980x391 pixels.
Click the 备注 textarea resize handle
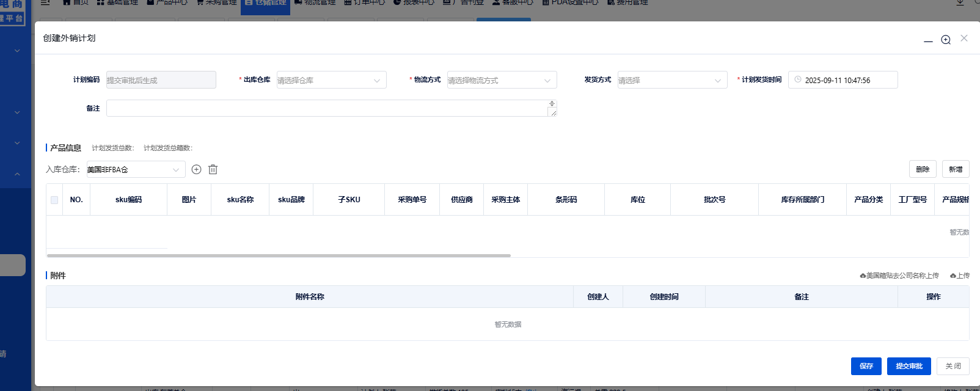click(553, 113)
